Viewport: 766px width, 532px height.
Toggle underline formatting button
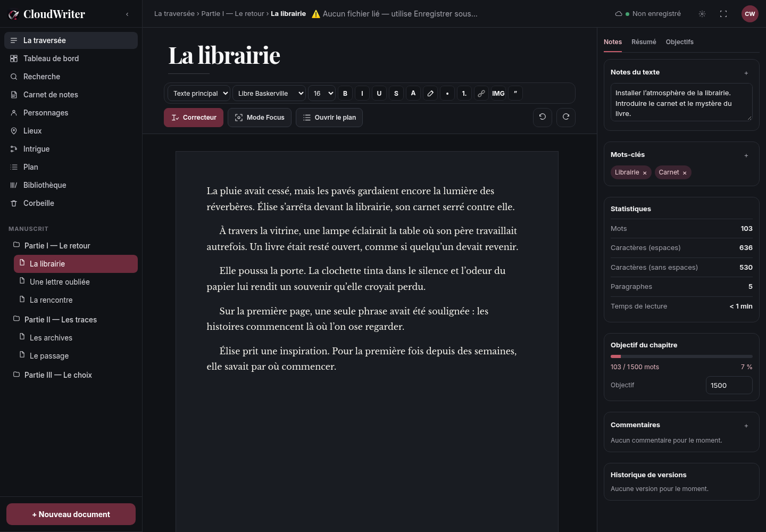[x=379, y=94]
